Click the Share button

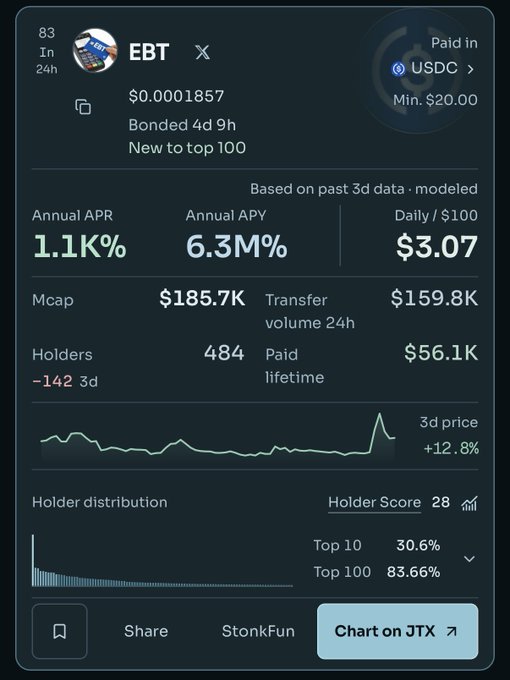(x=146, y=631)
